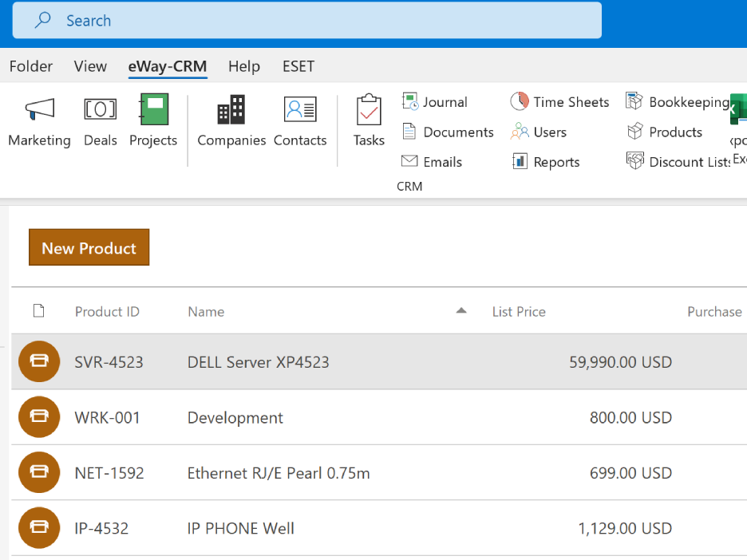
Task: Open the Emails label in the ribbon
Action: point(443,162)
